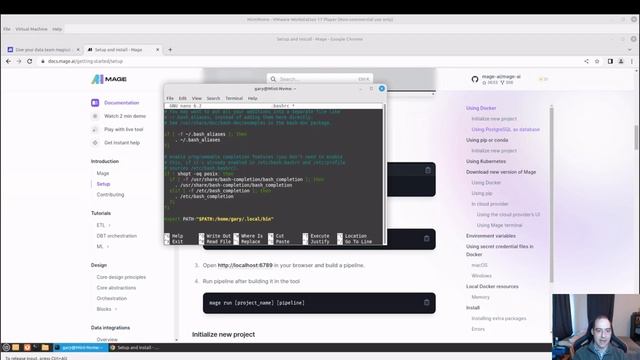Viewport: 640px width, 360px height.
Task: Open Chrome profile avatar
Action: tap(621, 61)
